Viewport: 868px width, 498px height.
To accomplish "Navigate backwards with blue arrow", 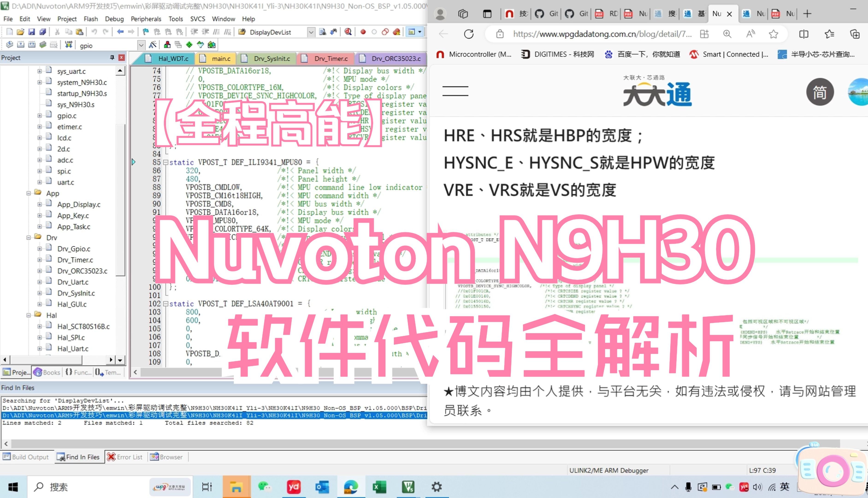I will (x=120, y=32).
